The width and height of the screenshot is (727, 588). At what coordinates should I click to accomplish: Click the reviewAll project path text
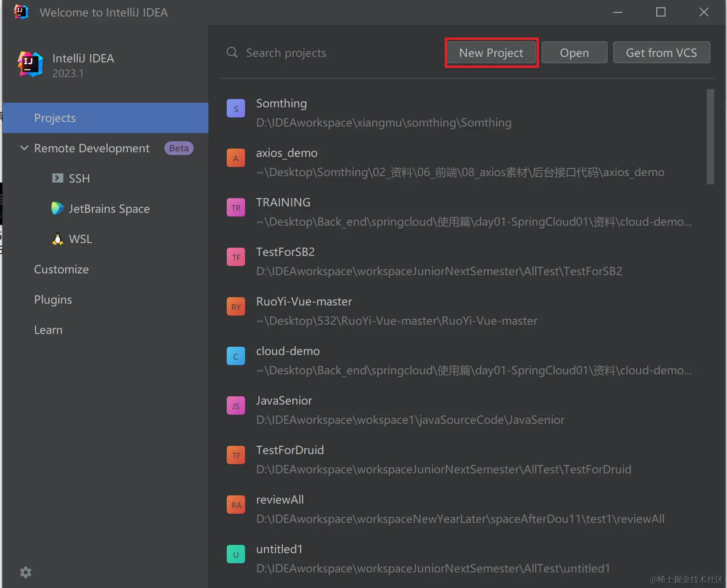[460, 519]
